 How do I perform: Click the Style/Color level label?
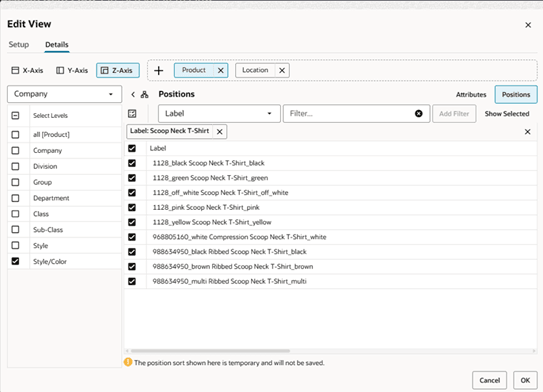point(50,261)
